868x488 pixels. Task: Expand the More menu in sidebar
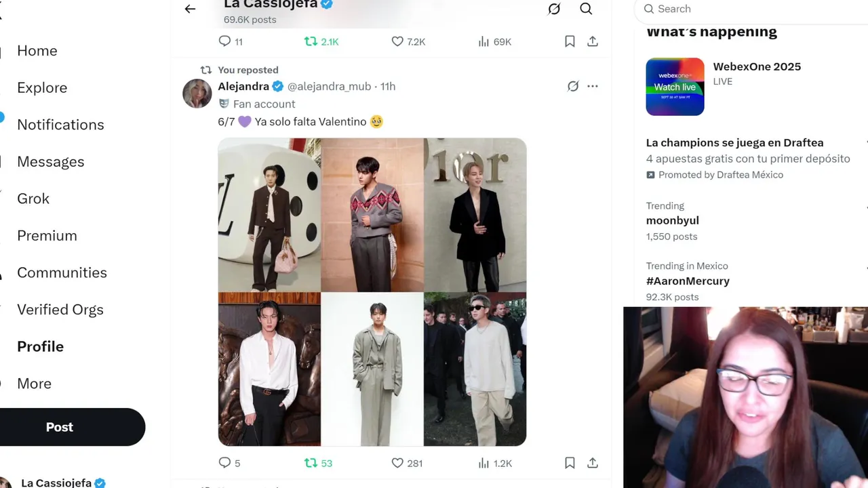[34, 384]
